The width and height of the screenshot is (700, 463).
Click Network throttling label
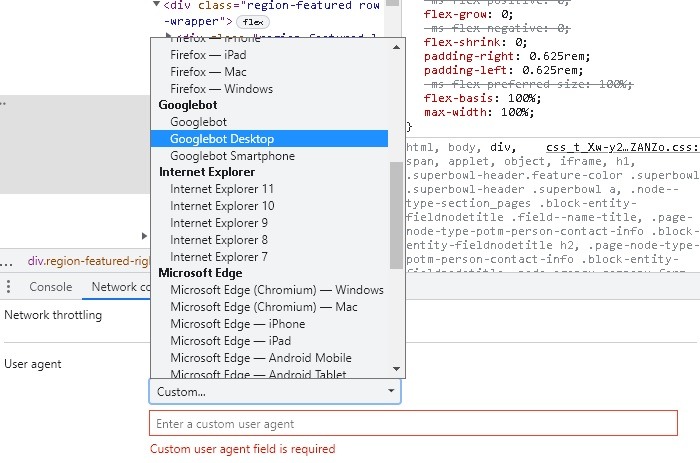tap(53, 315)
